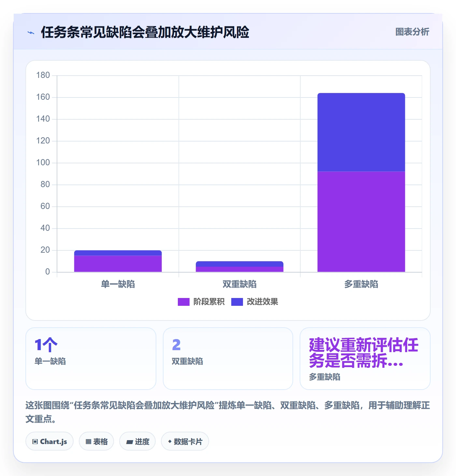The width and height of the screenshot is (456, 476).
Task: Click the blue 改进效果 segment of the 多重缺陷 bar
Action: pyautogui.click(x=361, y=132)
